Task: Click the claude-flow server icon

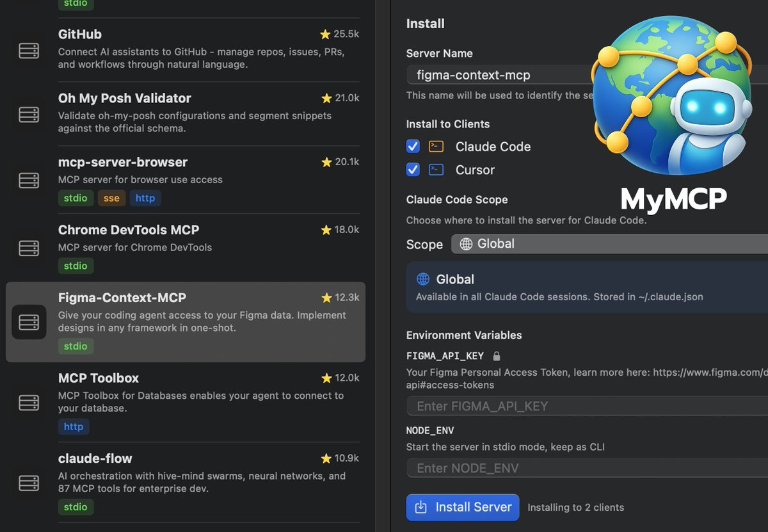Action: click(x=29, y=483)
